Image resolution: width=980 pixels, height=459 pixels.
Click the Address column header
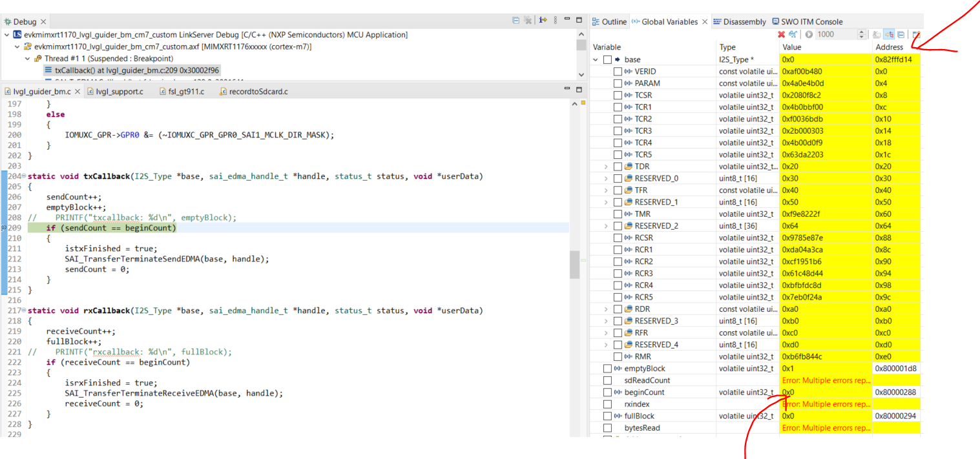pyautogui.click(x=889, y=47)
